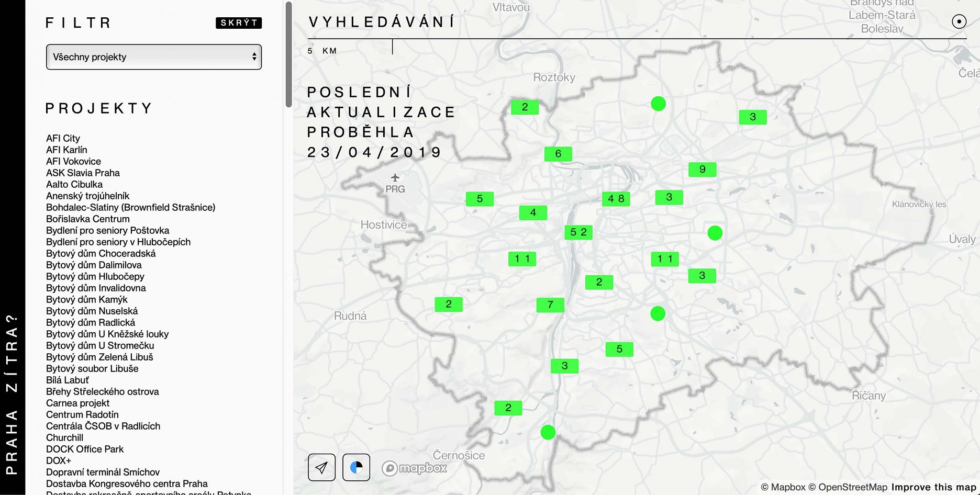Hide the filter panel with SKRÝT

coord(238,22)
